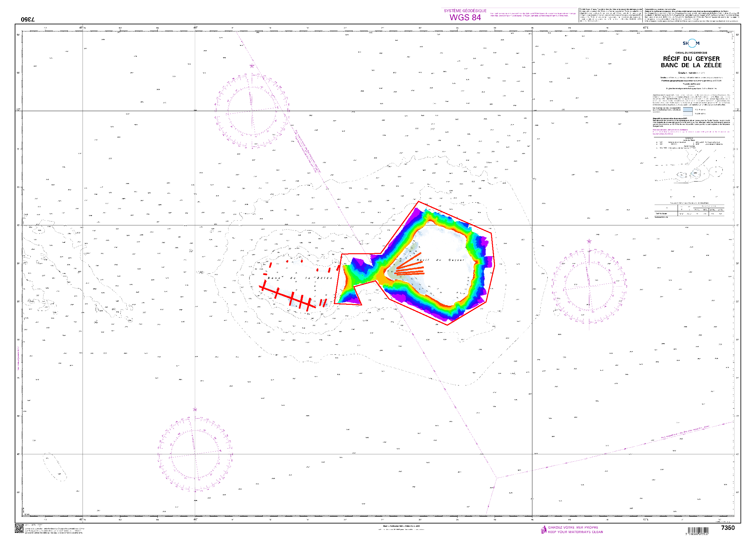Click the QR code at bottom left
This screenshot has height=543, width=756.
pos(19,528)
